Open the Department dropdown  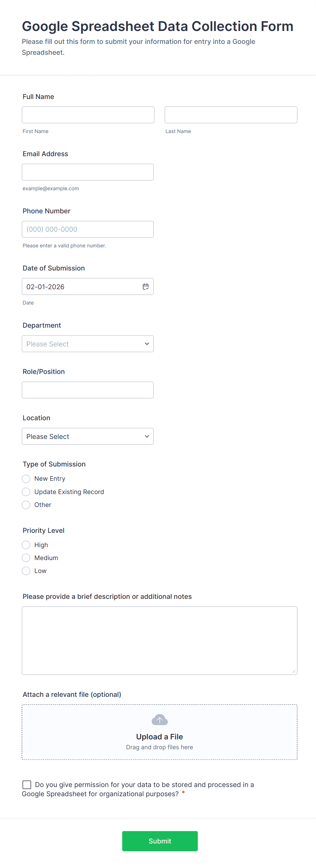click(88, 344)
